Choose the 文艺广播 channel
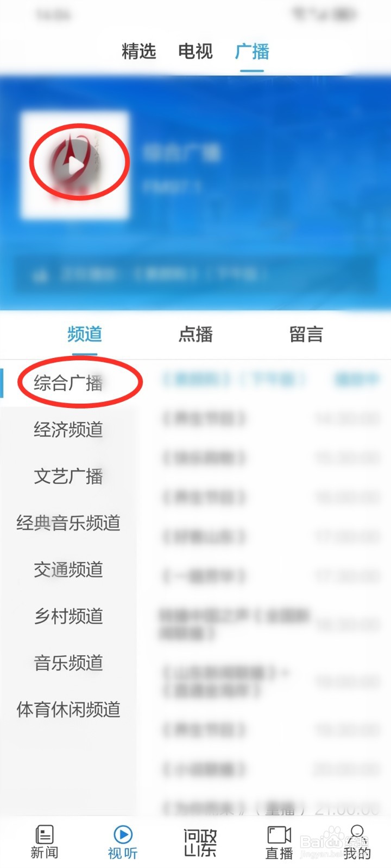This screenshot has width=391, height=868. (x=68, y=476)
